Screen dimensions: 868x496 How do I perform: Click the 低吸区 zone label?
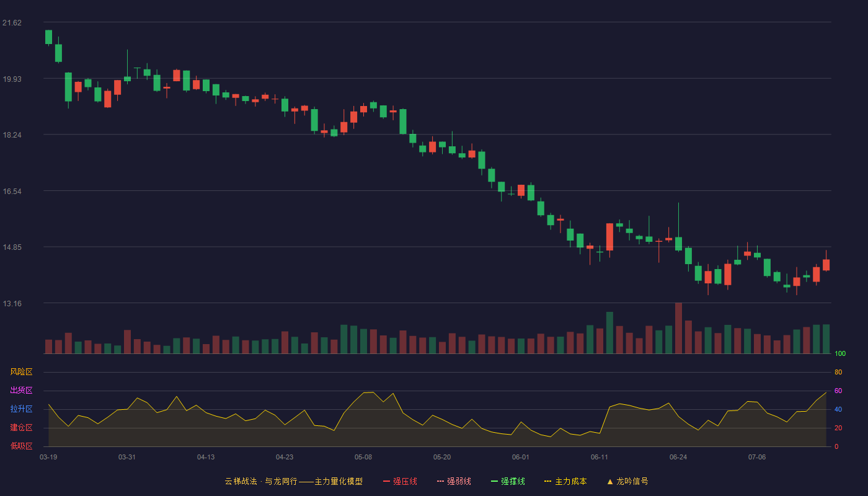click(21, 446)
